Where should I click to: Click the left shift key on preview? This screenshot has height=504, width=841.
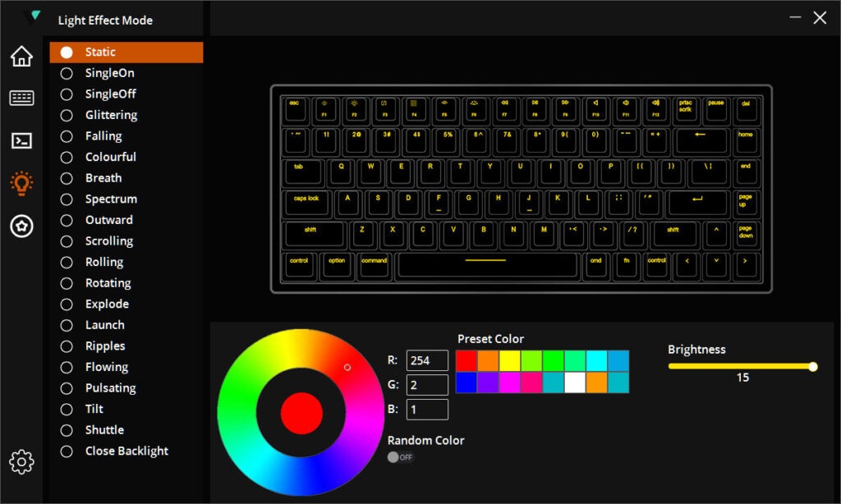(x=314, y=235)
